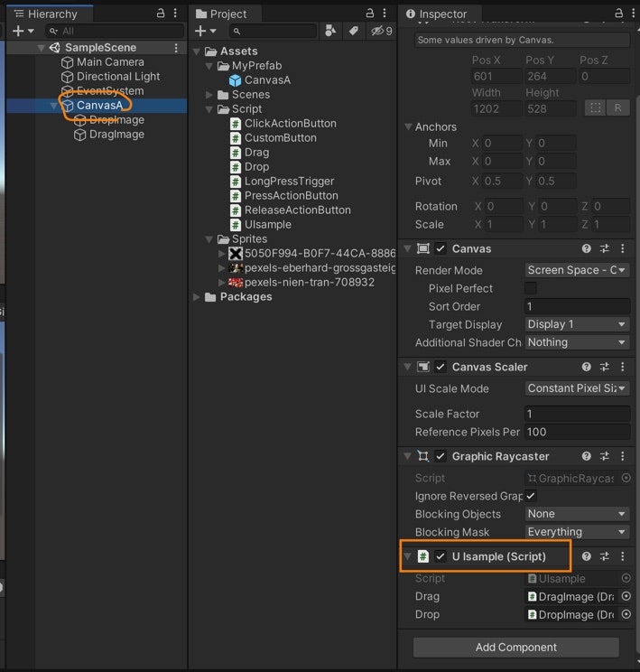
Task: Toggle hidden packages visibility icon
Action: [381, 31]
